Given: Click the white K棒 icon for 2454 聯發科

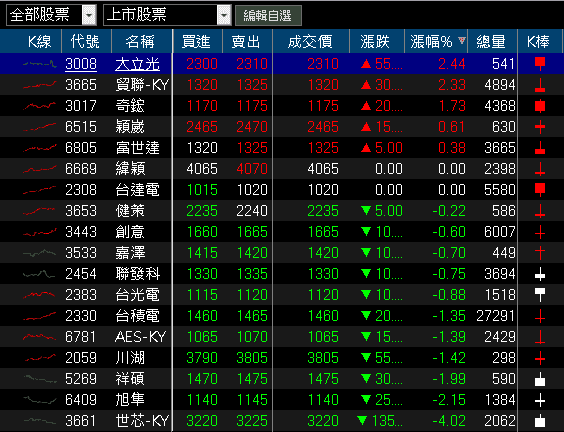Looking at the screenshot, I should [x=540, y=274].
